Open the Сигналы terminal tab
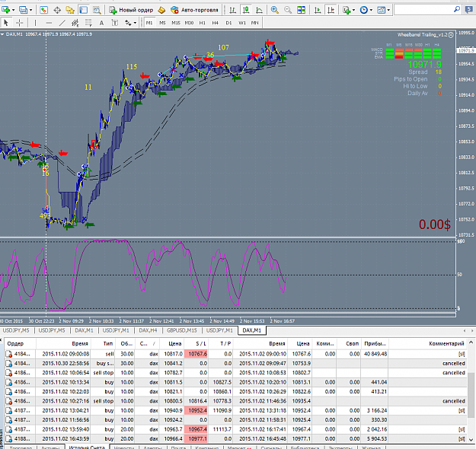 tap(271, 447)
